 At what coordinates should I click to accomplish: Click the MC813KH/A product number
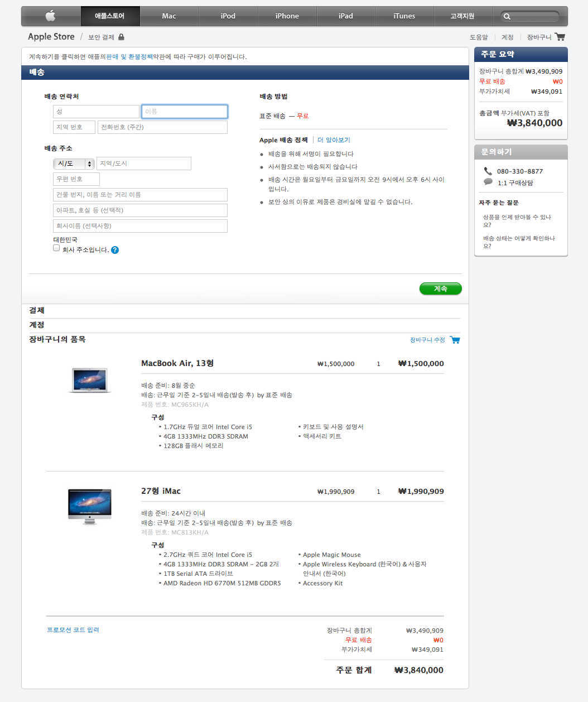pyautogui.click(x=190, y=532)
